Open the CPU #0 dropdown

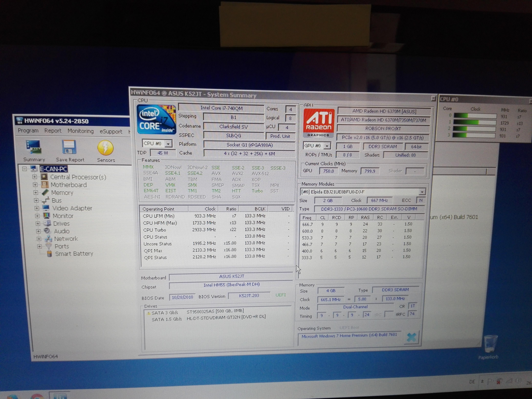(169, 144)
